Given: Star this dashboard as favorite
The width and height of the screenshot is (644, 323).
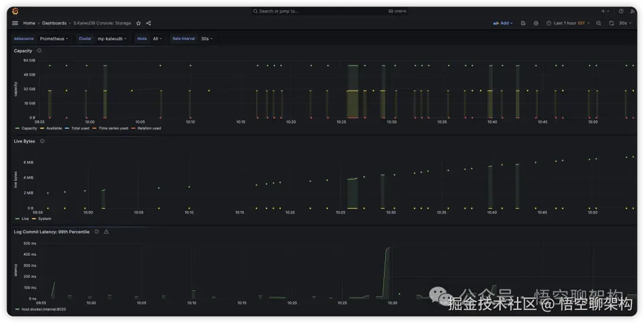Looking at the screenshot, I should [x=138, y=23].
